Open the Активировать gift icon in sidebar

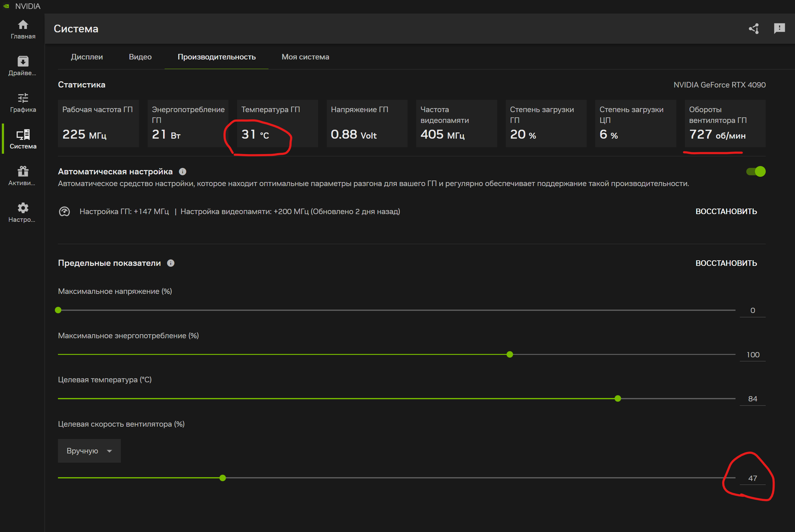pos(23,171)
